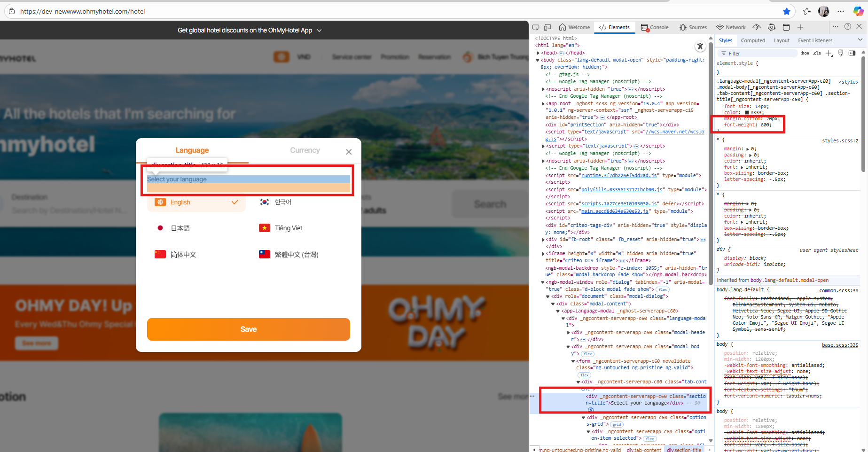868x452 pixels.
Task: Expand the modal-header div node
Action: point(569,333)
